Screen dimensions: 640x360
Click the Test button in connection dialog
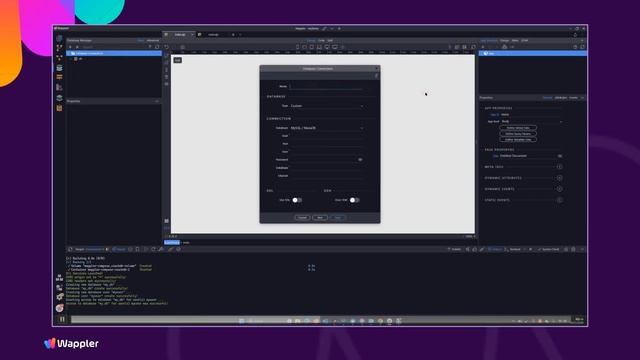[320, 218]
